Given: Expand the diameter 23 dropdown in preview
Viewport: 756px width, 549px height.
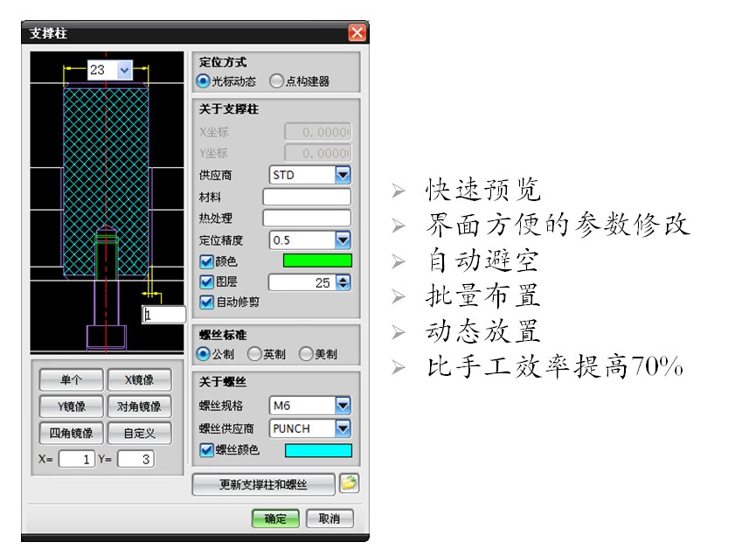Looking at the screenshot, I should coord(123,69).
